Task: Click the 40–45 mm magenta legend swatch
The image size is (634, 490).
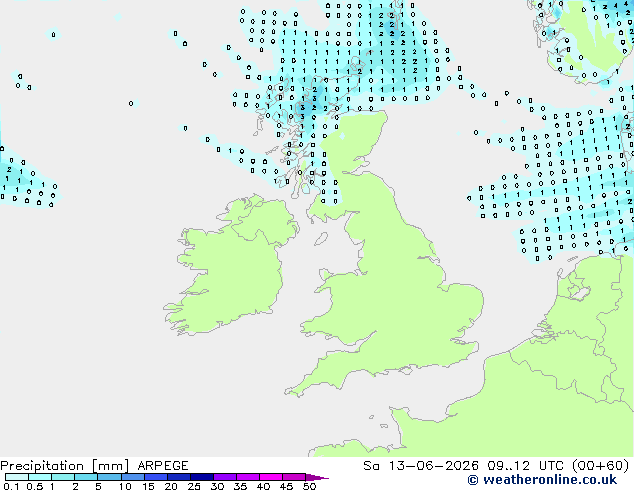Action: click(271, 477)
